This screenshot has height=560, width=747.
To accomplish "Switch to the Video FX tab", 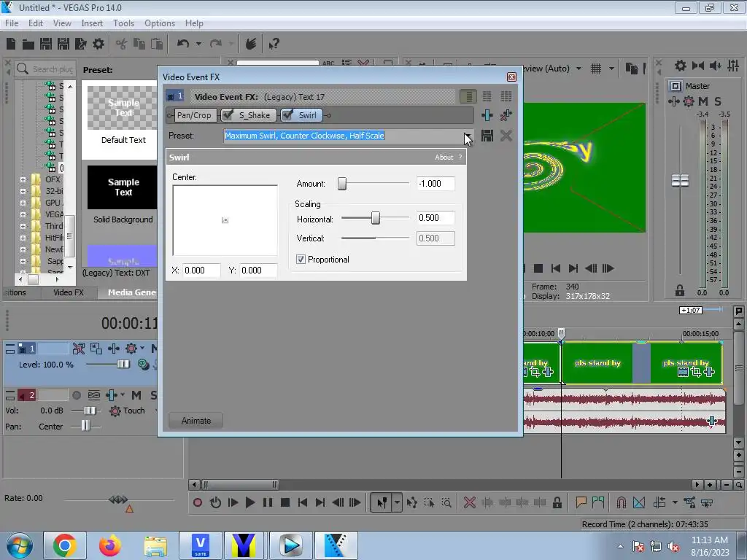I will click(68, 292).
